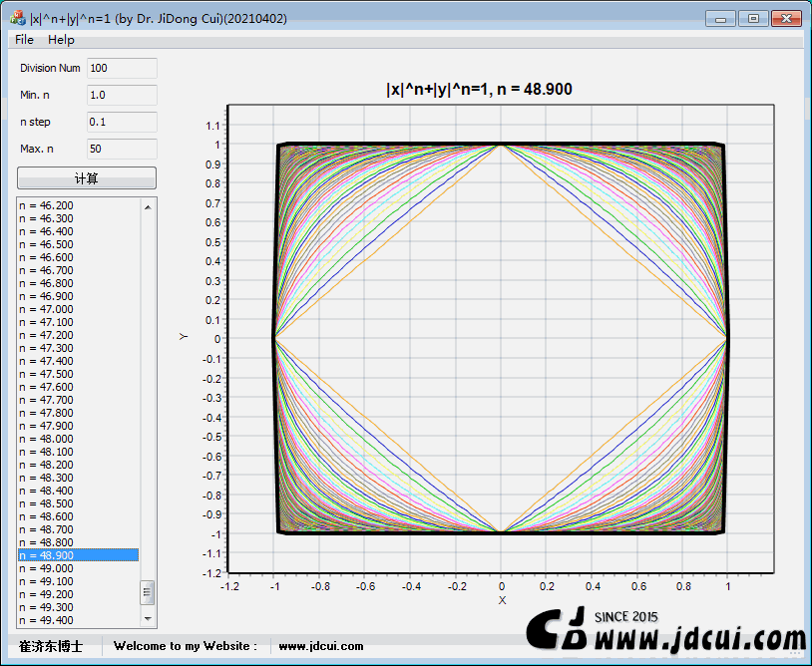
Task: Select list entry n = 46.500
Action: [78, 244]
